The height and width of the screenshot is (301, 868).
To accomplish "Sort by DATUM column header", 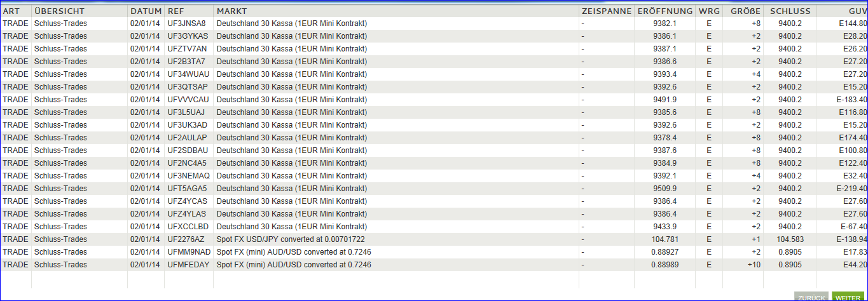I will 146,11.
